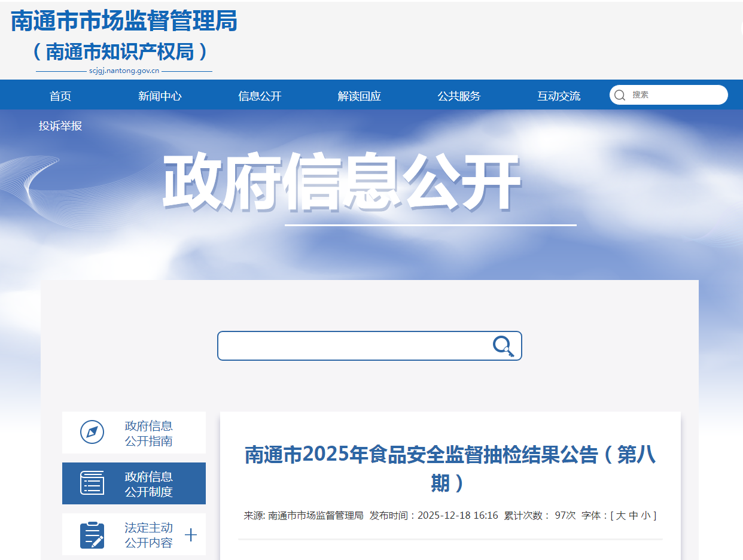Click the key-magnifier search icon in center
Screen dimensions: 743x560
[503, 346]
